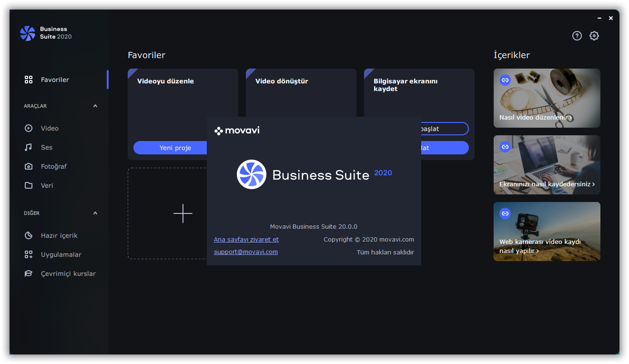Screen dimensions: 629x364
Task: Click the Video play icon in the sidebar
Action: click(x=29, y=128)
